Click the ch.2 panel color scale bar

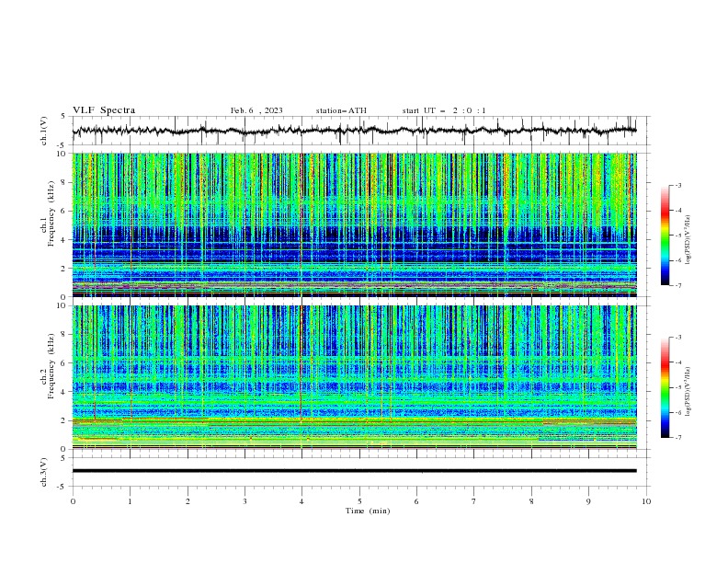pyautogui.click(x=665, y=387)
